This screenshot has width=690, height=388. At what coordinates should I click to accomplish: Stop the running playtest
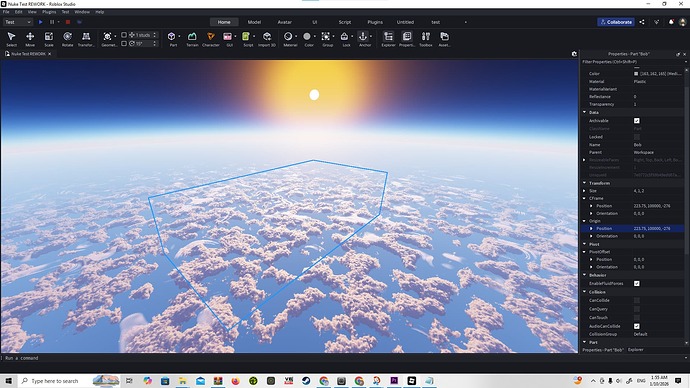coord(68,22)
